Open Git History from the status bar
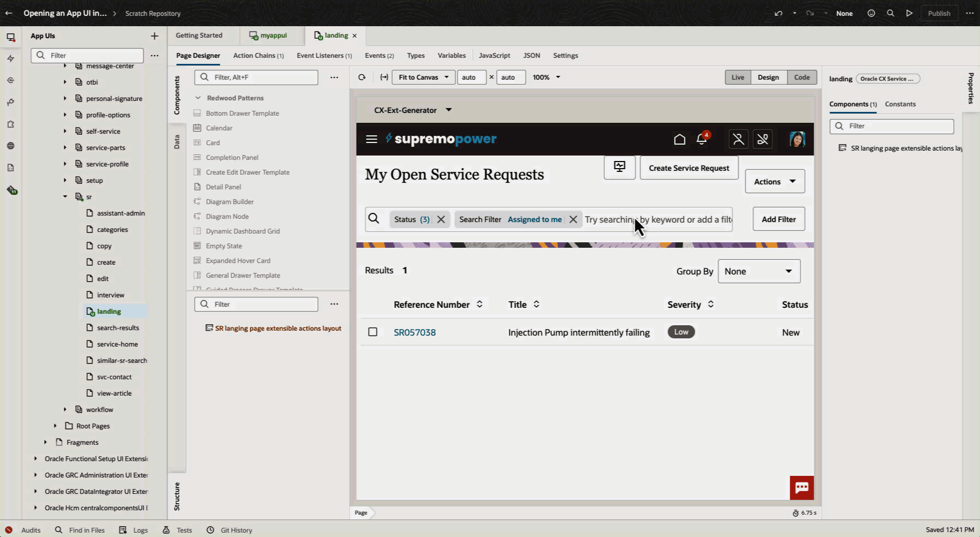This screenshot has height=537, width=980. pyautogui.click(x=229, y=530)
